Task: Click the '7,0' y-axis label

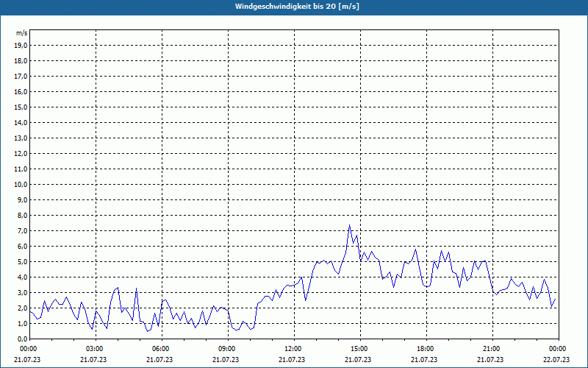Action: click(x=23, y=231)
